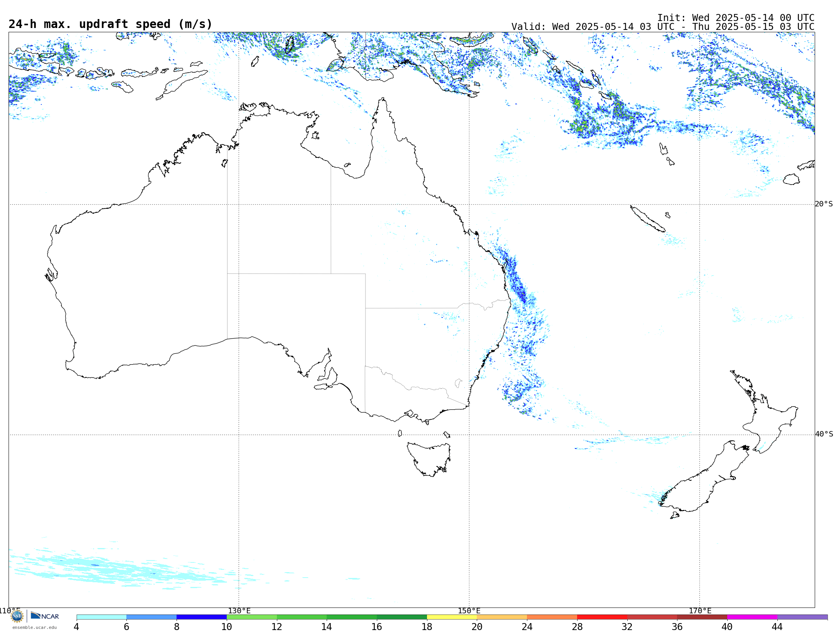Click the 'Init: Wed 2025-05-14 00 UTC' text
This screenshot has height=632, width=840.
(736, 18)
